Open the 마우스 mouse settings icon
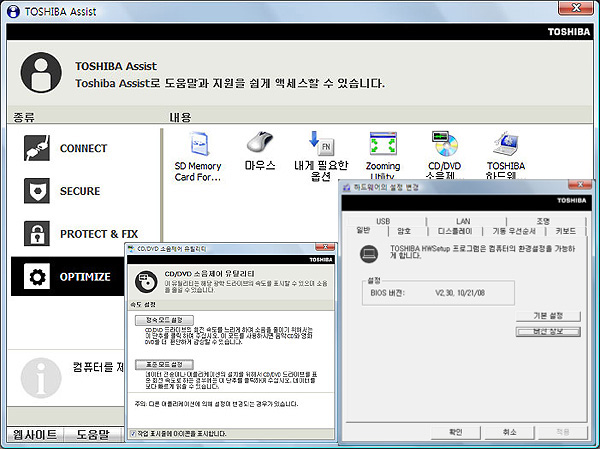This screenshot has height=449, width=600. [x=260, y=152]
